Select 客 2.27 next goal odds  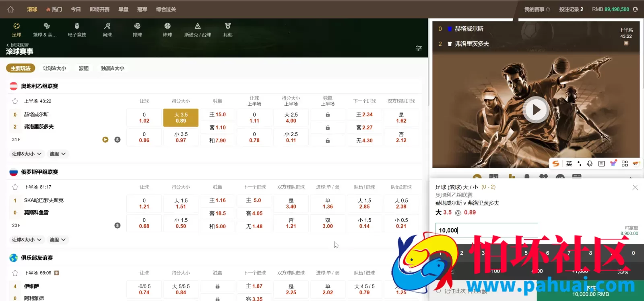(x=364, y=127)
